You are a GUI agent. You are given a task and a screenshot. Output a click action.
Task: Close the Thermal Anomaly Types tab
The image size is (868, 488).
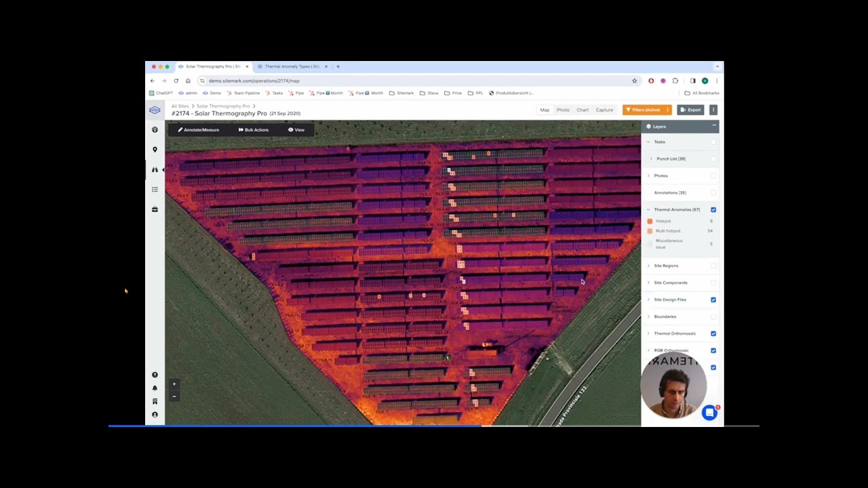(x=326, y=66)
